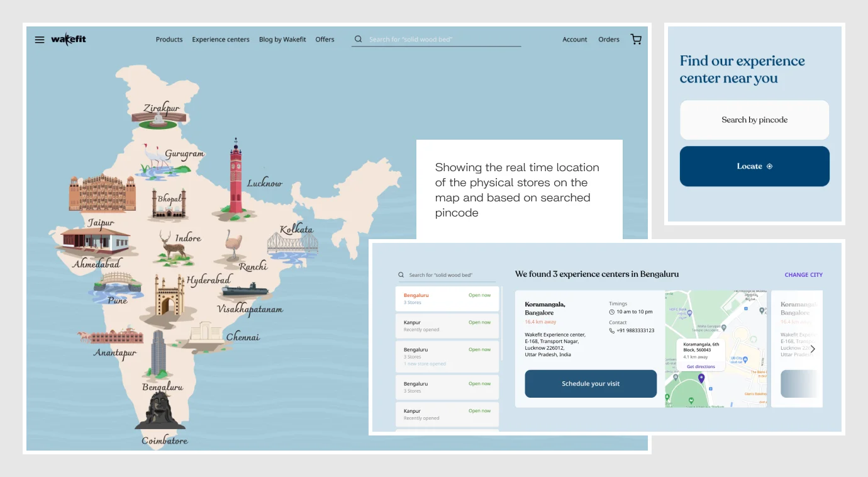Select the Lucknow clock tower illustration
The width and height of the screenshot is (868, 477).
(235, 179)
